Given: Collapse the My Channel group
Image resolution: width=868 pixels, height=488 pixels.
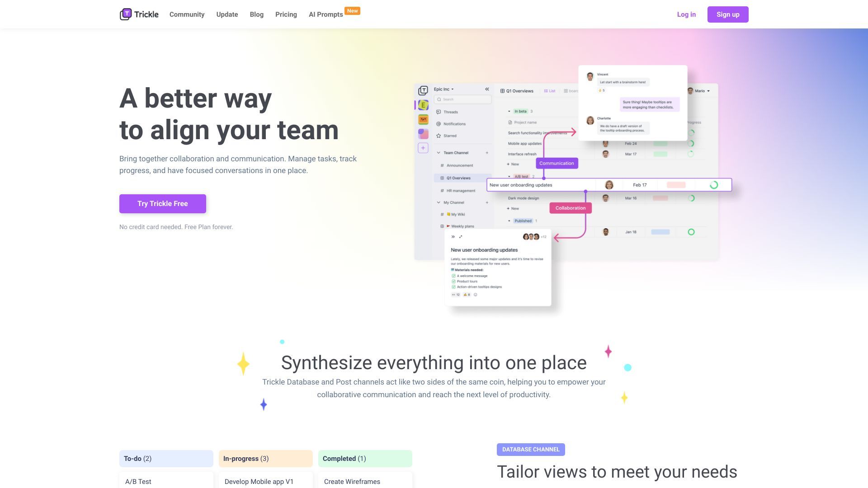Looking at the screenshot, I should click(438, 202).
